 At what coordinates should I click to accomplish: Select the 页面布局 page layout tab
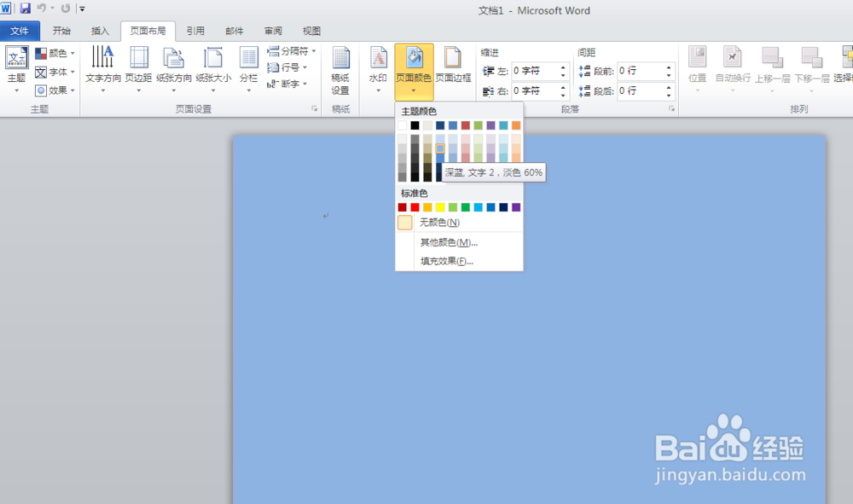pyautogui.click(x=148, y=31)
